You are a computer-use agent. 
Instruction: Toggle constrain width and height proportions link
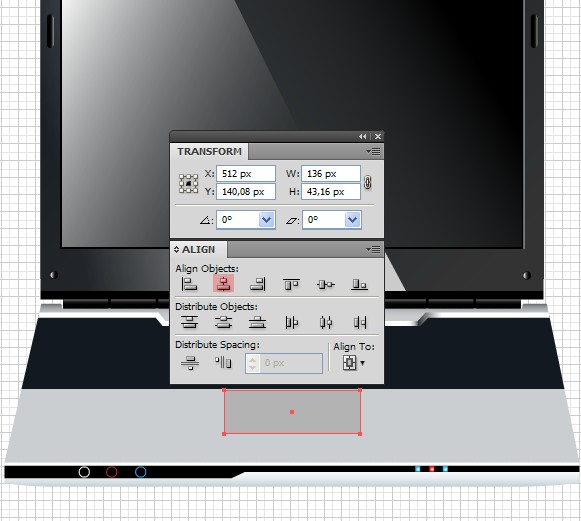pos(367,182)
